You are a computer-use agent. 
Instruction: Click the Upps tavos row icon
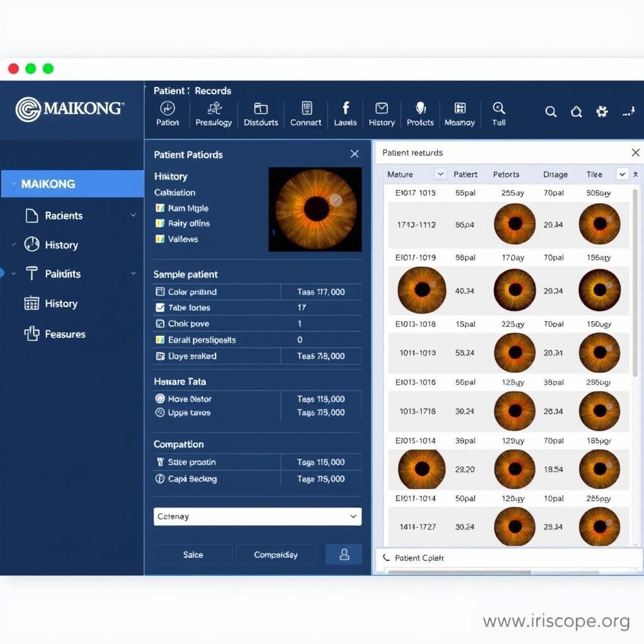coord(160,413)
